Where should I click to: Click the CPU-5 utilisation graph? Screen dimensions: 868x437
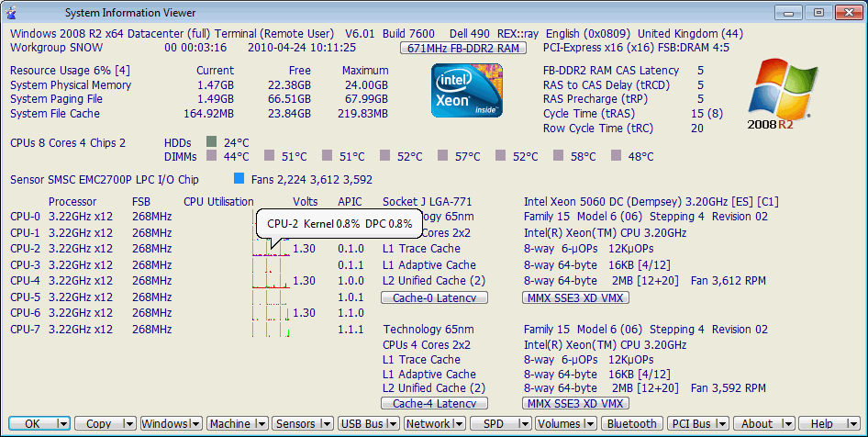tap(272, 297)
